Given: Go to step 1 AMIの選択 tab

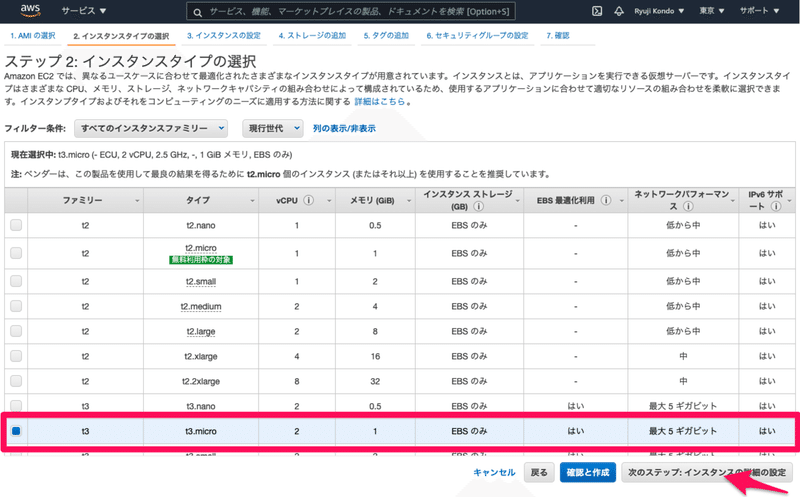Looking at the screenshot, I should click(33, 36).
